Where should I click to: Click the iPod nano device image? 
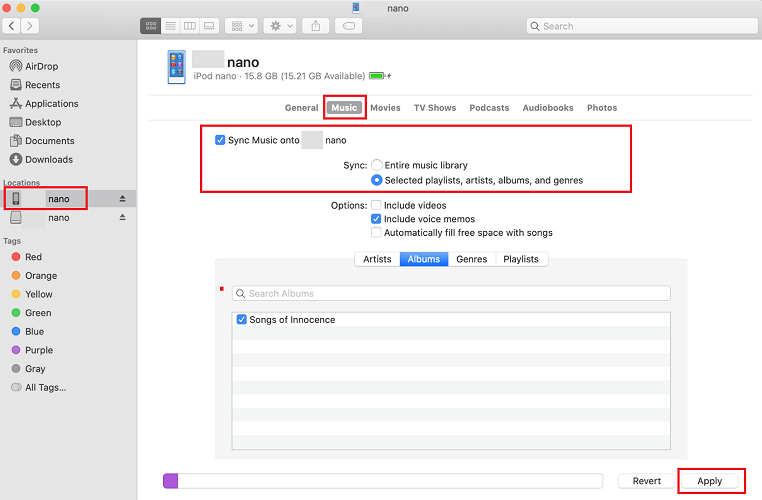[176, 67]
